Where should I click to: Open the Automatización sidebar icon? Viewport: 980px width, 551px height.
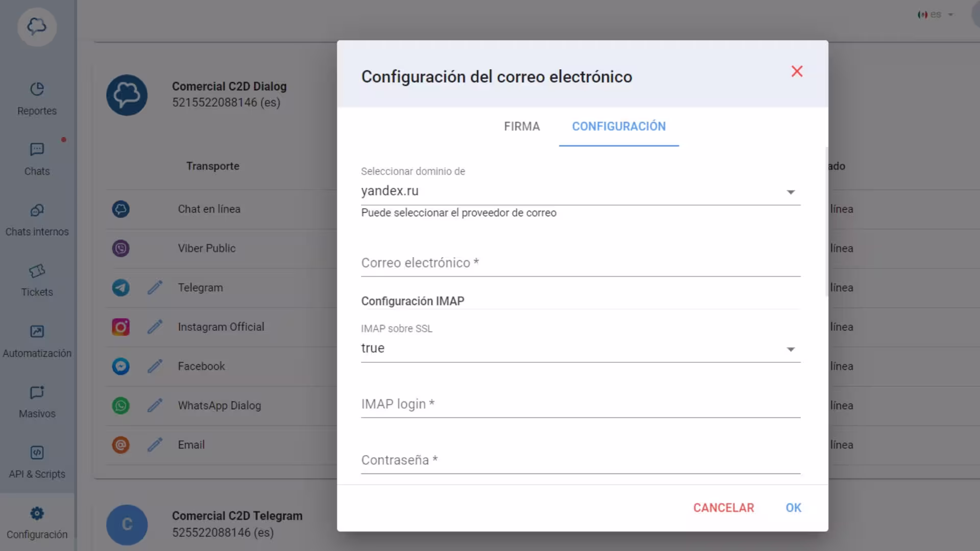point(37,332)
